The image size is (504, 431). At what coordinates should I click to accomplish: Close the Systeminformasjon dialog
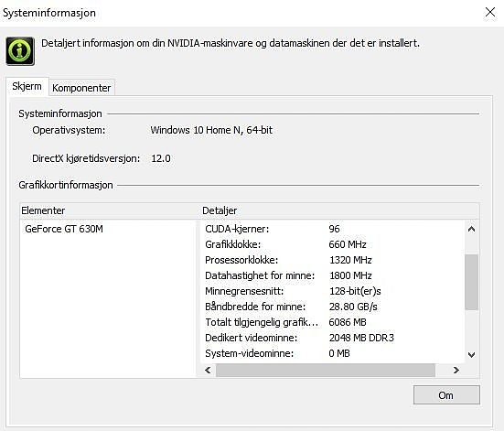490,13
